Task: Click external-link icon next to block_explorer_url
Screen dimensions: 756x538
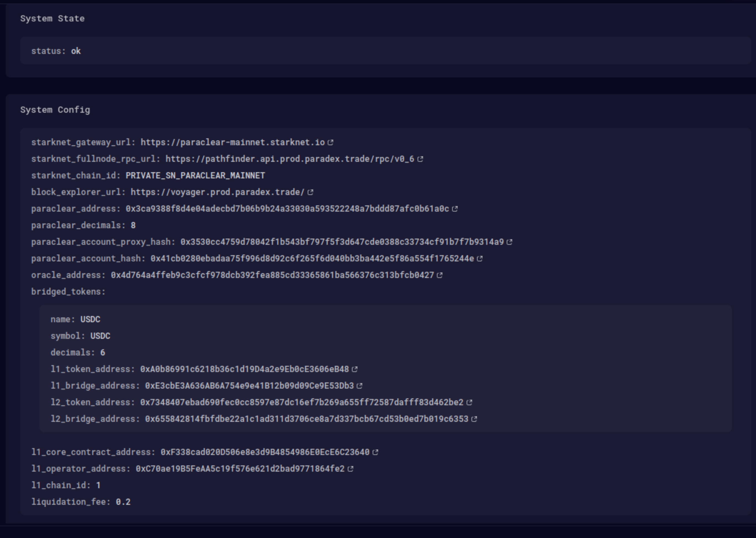Action: (310, 192)
